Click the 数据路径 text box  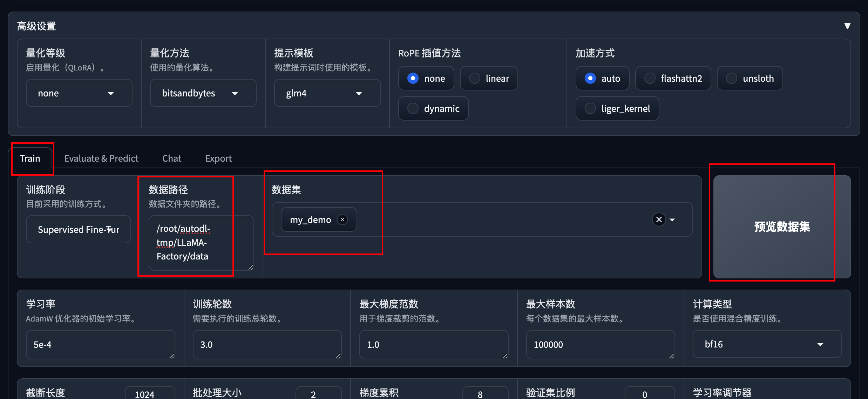tap(201, 243)
